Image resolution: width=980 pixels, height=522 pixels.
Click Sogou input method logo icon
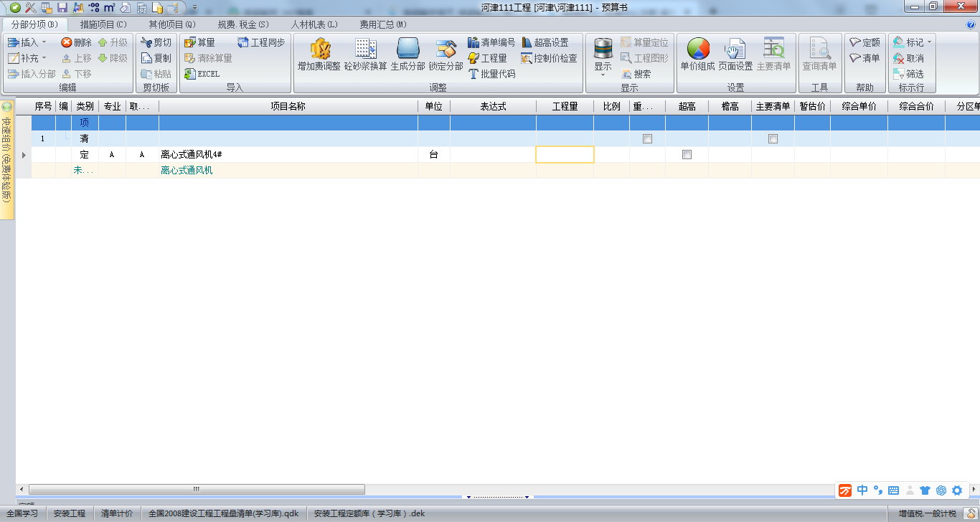[x=846, y=490]
